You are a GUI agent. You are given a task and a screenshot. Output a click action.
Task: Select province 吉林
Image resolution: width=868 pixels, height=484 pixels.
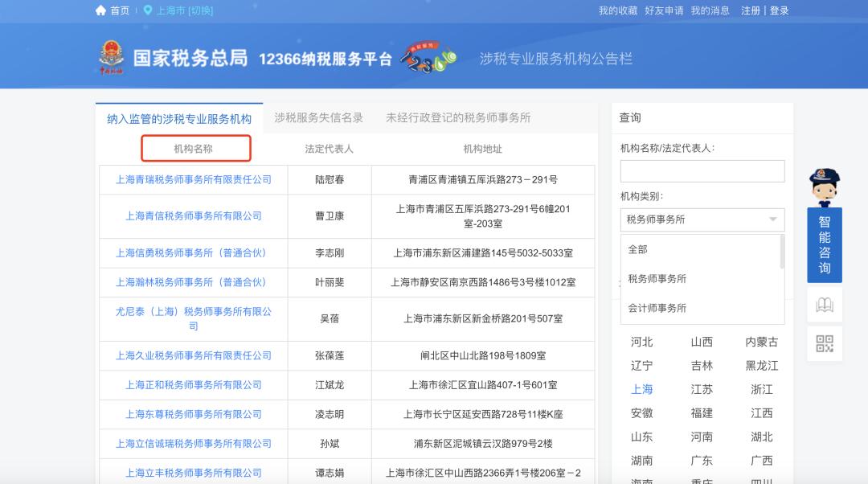[x=702, y=366]
